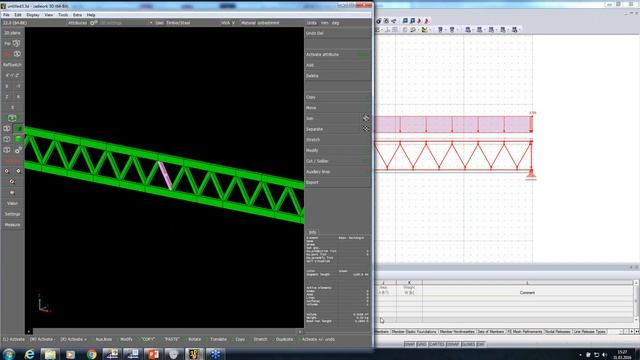Toggle Activate attribute in right panel
The height and width of the screenshot is (360, 640).
338,54
